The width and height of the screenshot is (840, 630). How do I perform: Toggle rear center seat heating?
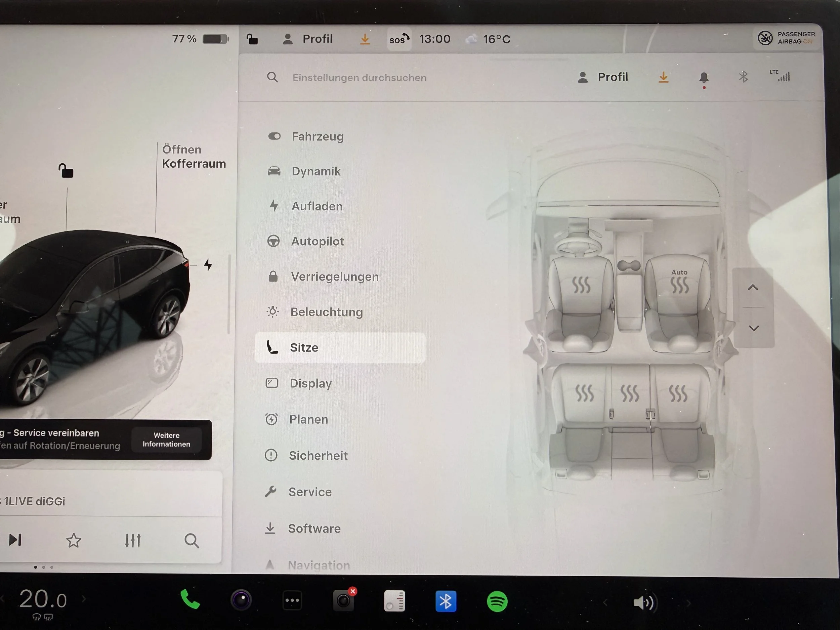tap(630, 393)
